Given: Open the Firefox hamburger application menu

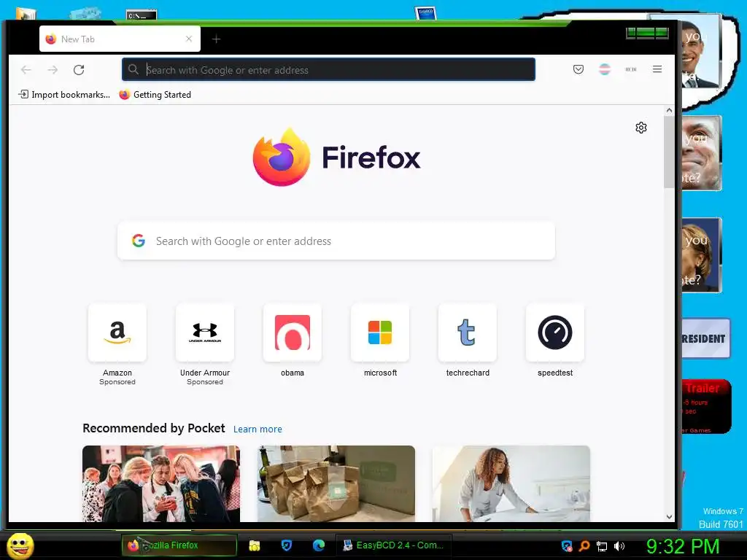Looking at the screenshot, I should 657,69.
